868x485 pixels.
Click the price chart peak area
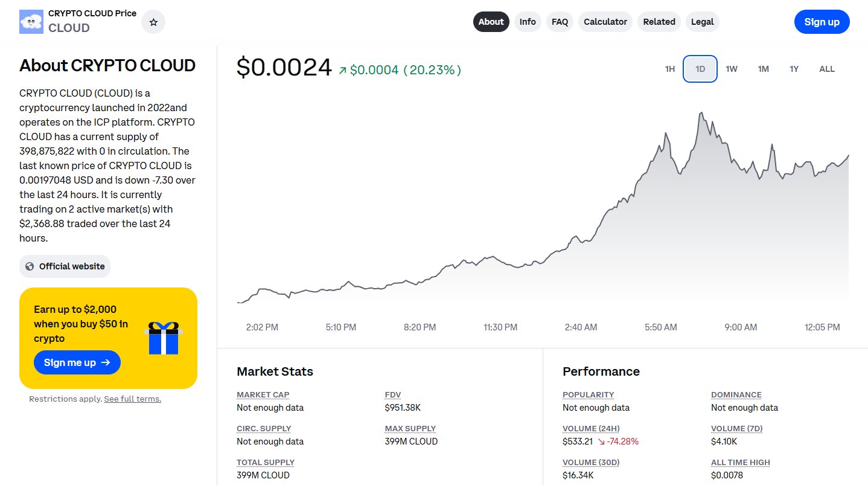701,114
